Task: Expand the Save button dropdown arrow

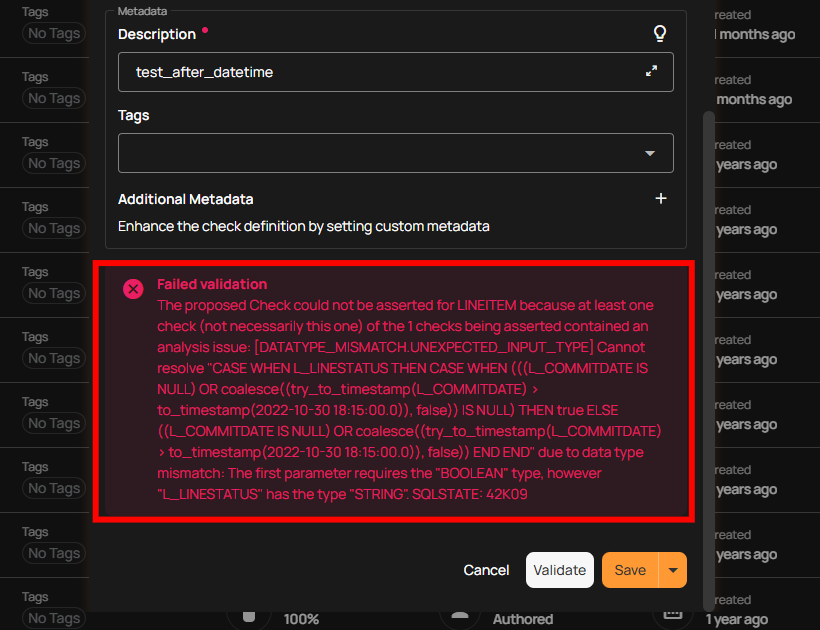Action: click(x=672, y=570)
